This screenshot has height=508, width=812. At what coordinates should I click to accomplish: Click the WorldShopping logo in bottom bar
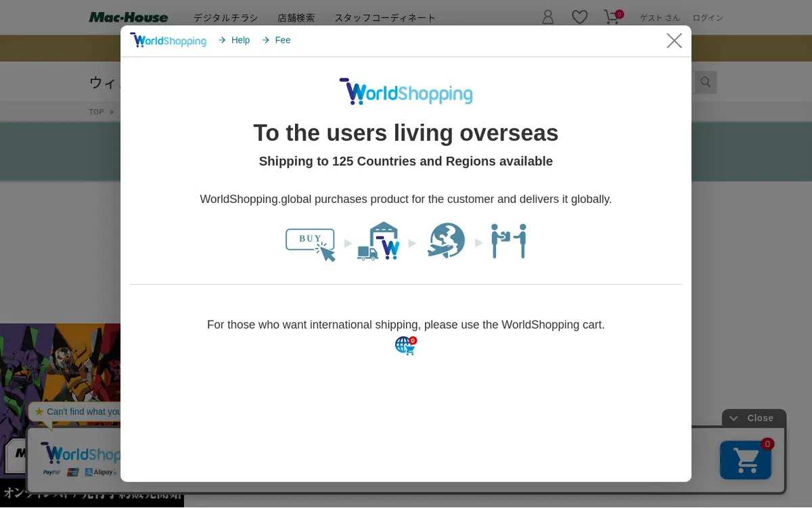(x=80, y=454)
